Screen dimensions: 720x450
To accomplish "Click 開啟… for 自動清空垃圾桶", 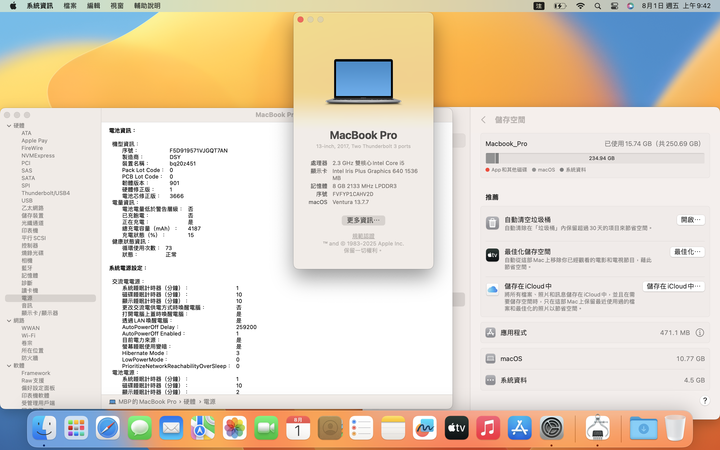I will (x=690, y=219).
